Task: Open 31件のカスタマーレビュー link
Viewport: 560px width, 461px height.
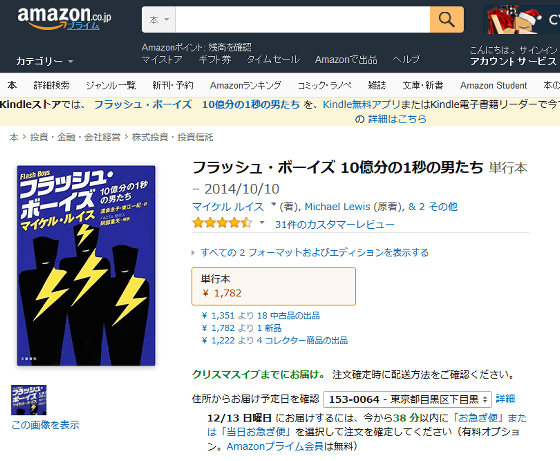Action: 335,225
